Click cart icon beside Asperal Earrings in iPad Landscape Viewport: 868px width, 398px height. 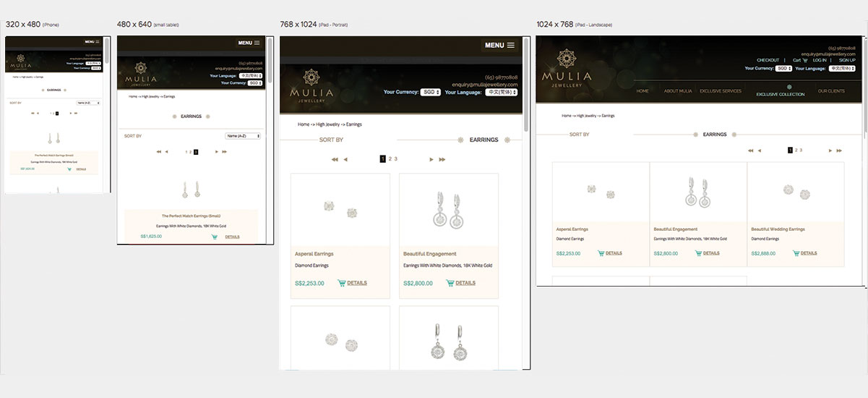point(601,253)
